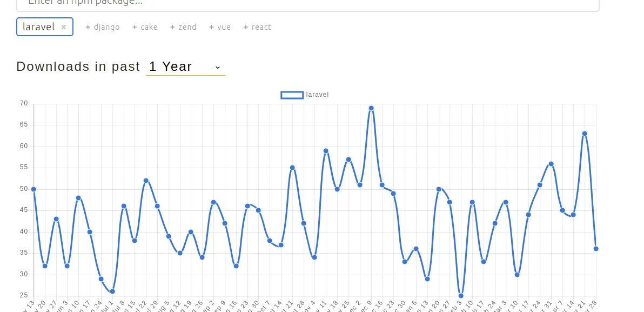Add the vue package suggestion

[x=220, y=27]
